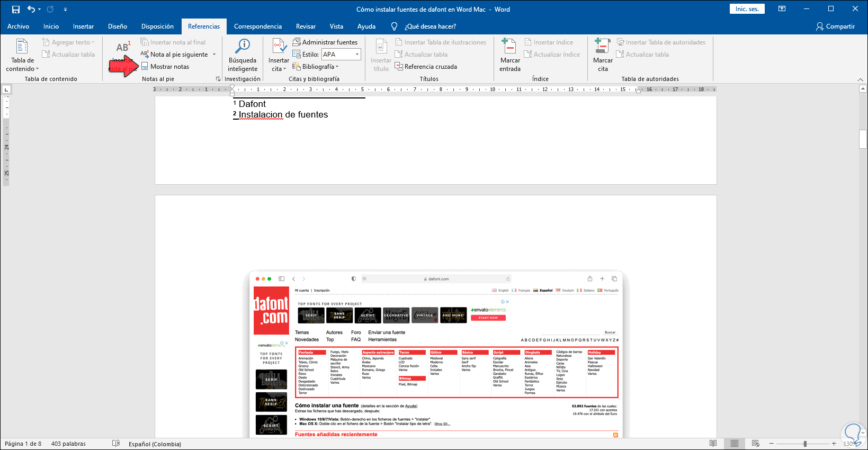Open the Revisar tab

306,26
